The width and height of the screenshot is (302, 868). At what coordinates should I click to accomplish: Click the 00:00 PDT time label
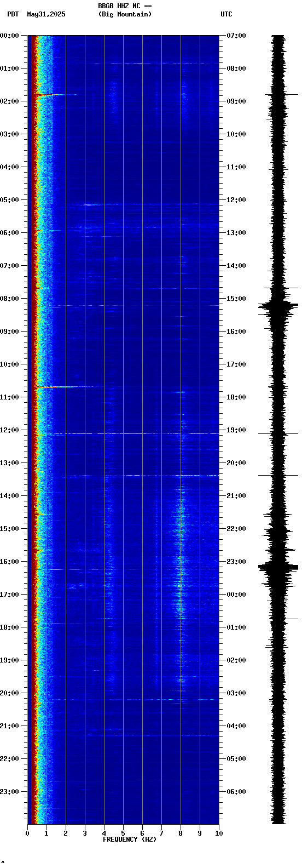pos(9,36)
